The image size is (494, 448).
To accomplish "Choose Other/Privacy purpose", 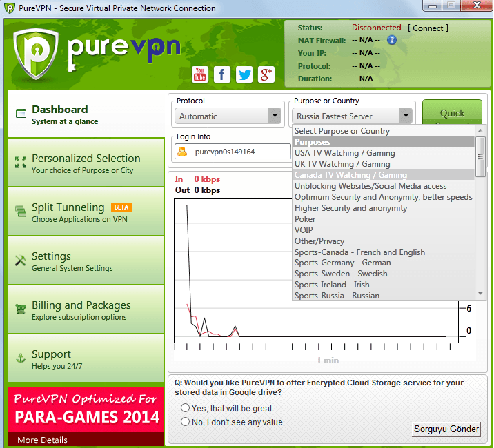I will (384, 241).
